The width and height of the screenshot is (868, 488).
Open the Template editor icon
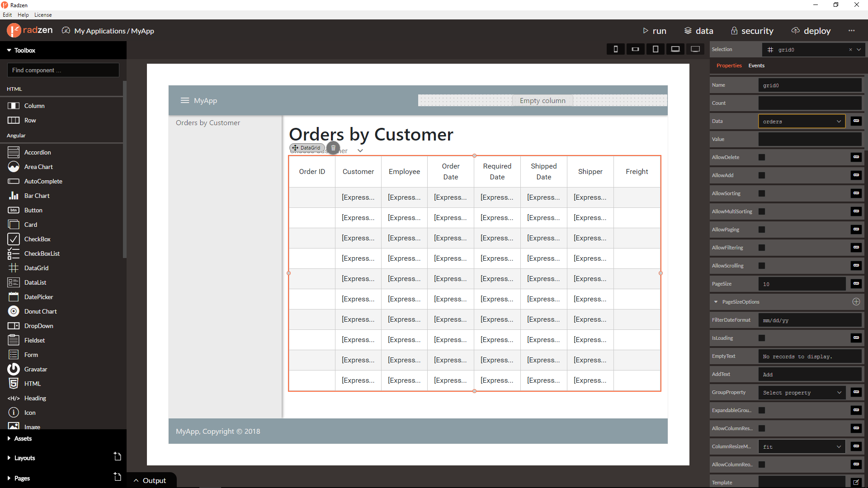856,483
